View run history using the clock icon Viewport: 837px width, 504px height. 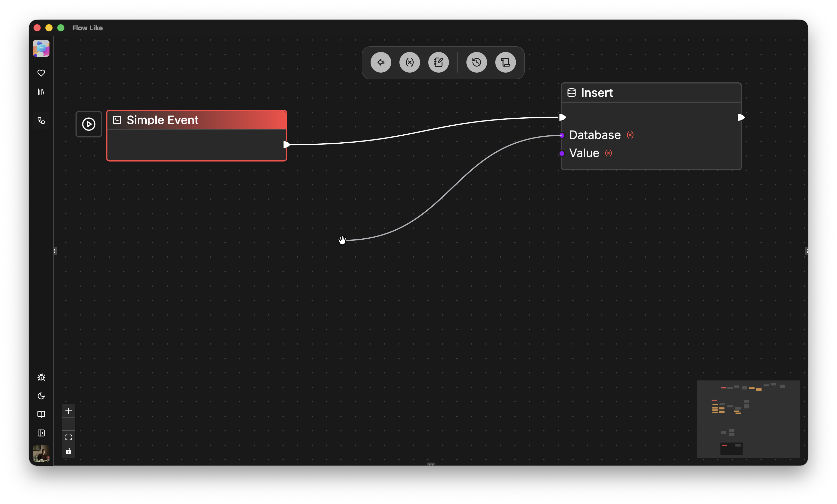[476, 62]
